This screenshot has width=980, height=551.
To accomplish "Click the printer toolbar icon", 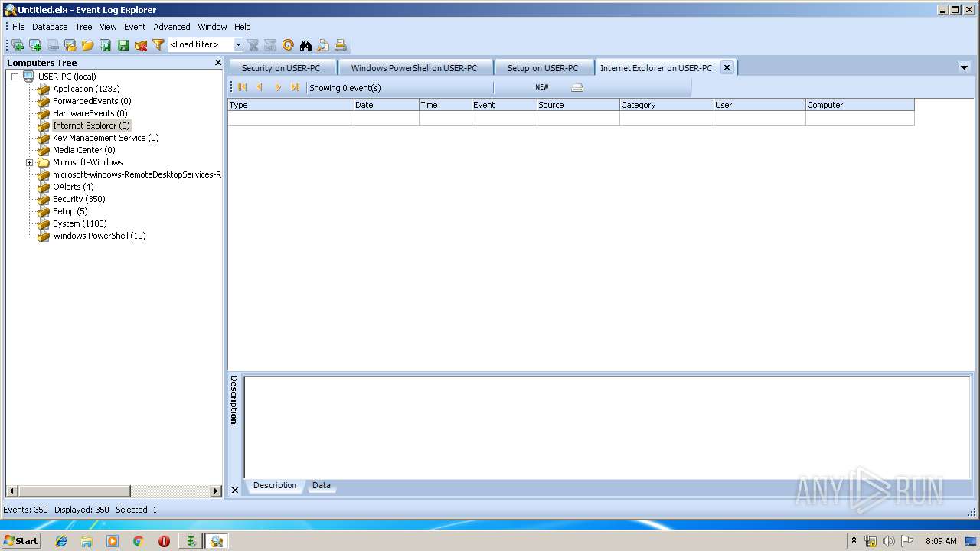I will point(341,45).
